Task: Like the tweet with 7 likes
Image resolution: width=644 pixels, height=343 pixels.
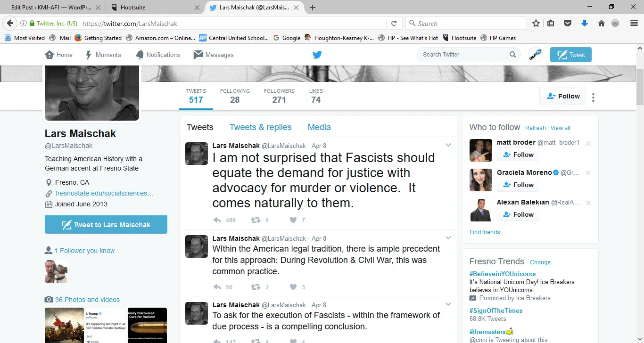Action: pos(293,220)
